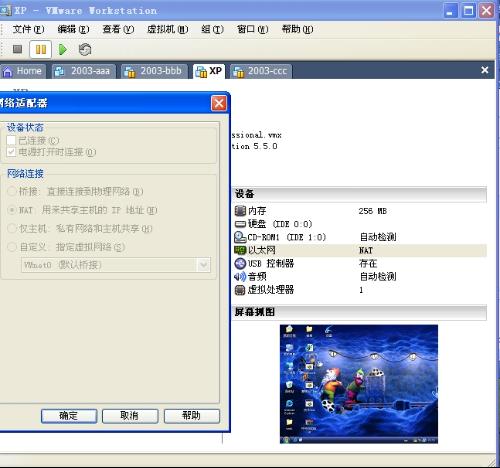Click the 虚拟处理器 processor icon
The width and height of the screenshot is (500, 468).
(x=240, y=290)
